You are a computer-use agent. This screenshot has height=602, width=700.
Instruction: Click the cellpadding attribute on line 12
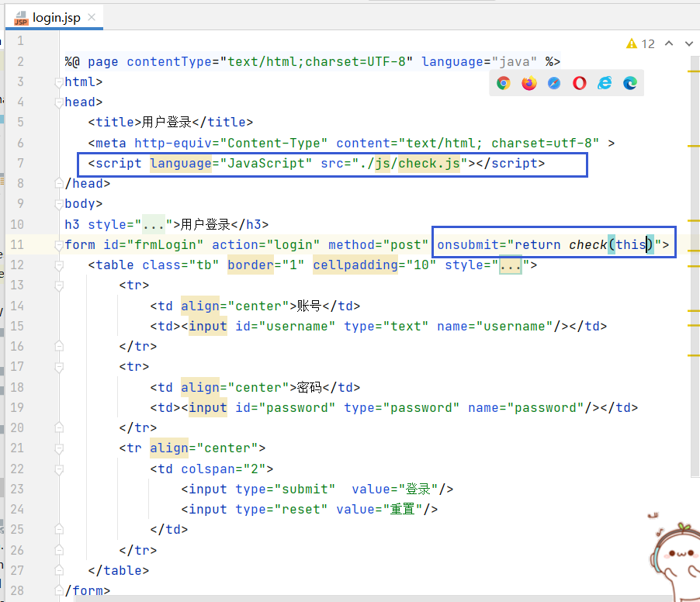tap(355, 265)
